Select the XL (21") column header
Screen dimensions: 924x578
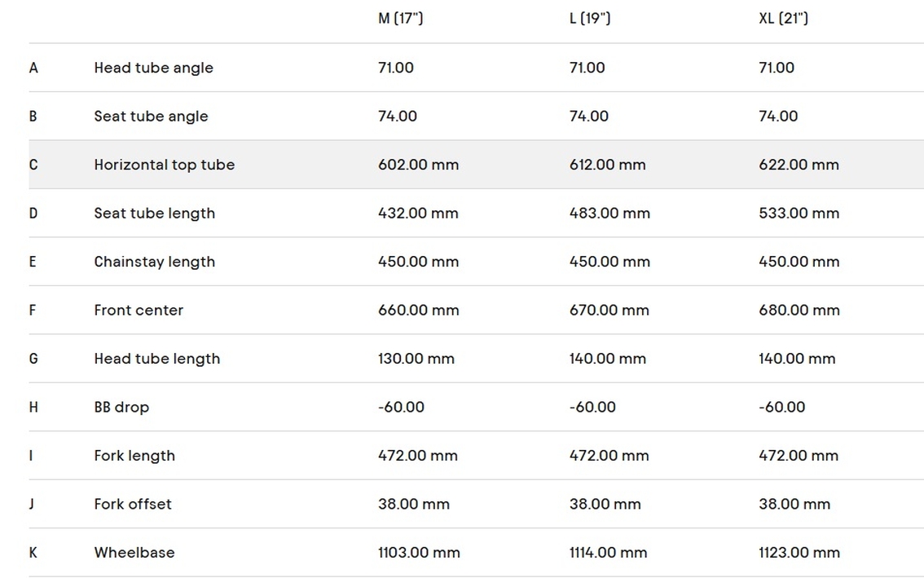(783, 18)
